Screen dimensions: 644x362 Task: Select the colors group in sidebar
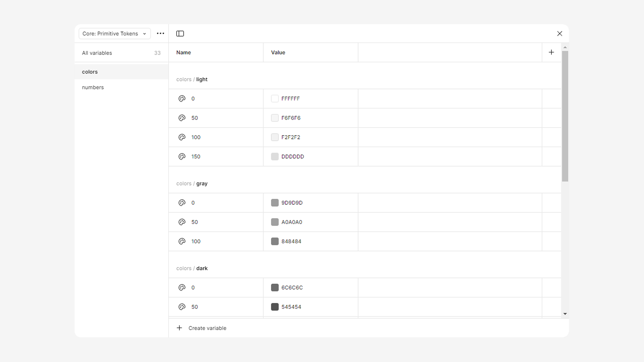[90, 72]
